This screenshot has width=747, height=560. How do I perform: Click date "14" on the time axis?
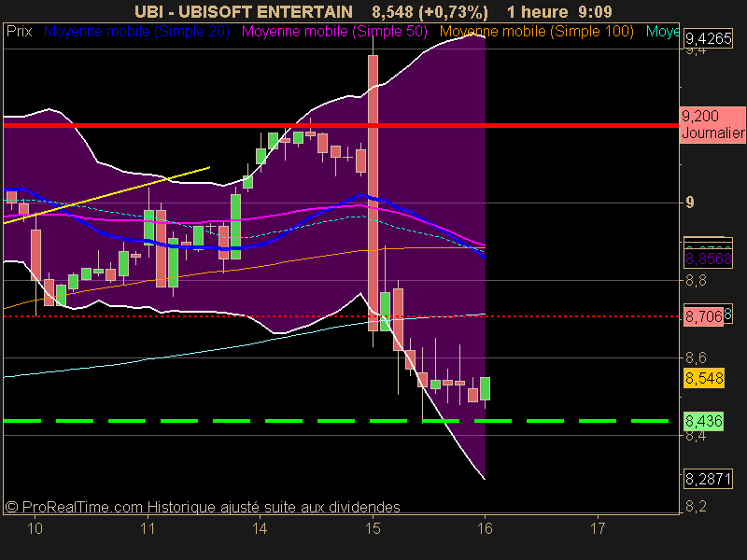(261, 528)
